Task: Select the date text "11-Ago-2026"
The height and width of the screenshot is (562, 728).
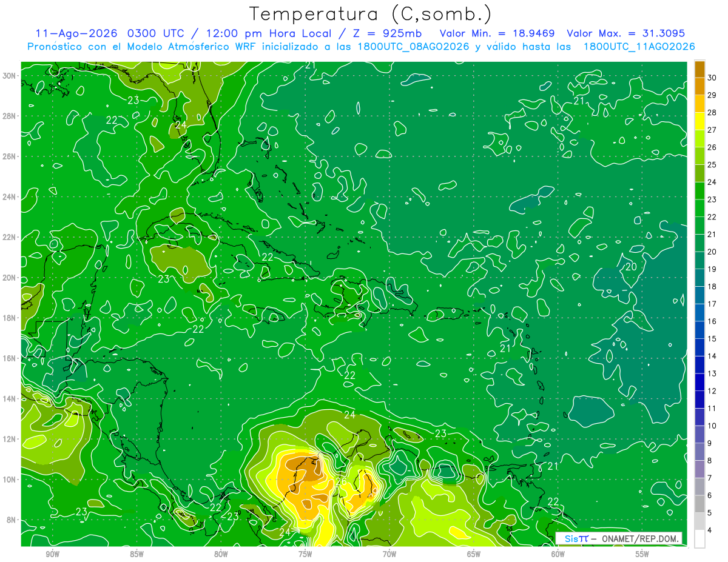Action: pyautogui.click(x=76, y=33)
